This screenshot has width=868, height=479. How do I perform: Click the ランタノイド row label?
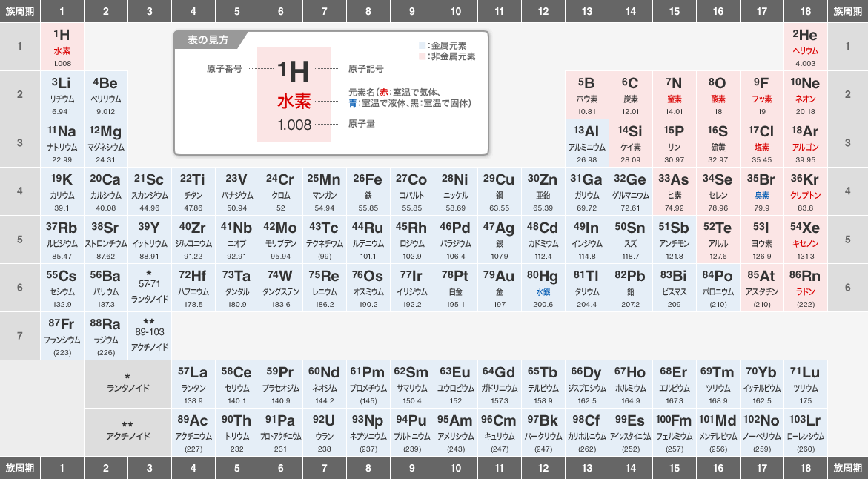click(x=127, y=383)
